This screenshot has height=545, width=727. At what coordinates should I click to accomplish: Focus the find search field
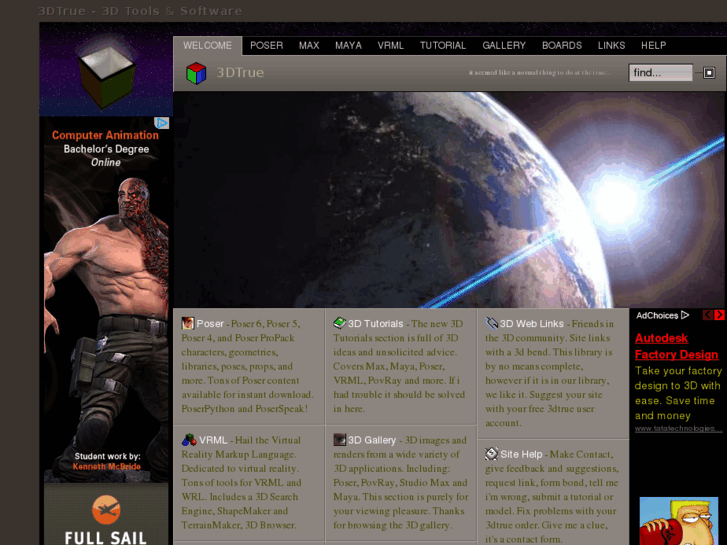[x=661, y=72]
